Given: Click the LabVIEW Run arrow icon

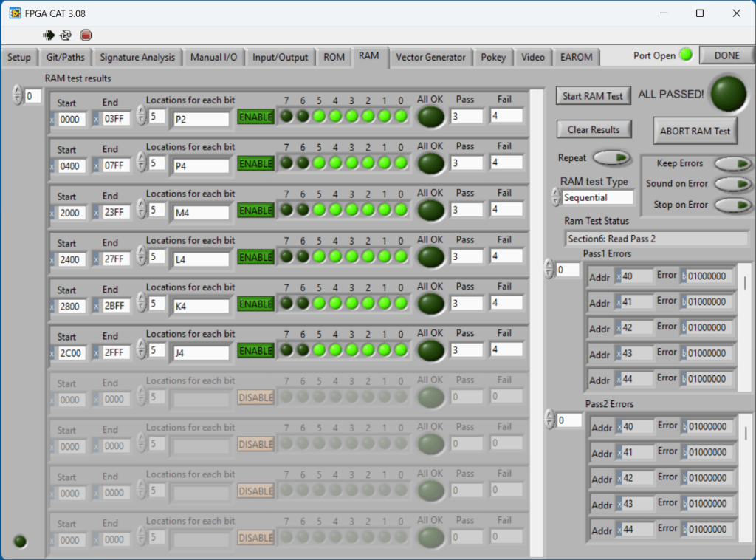Looking at the screenshot, I should (x=49, y=35).
